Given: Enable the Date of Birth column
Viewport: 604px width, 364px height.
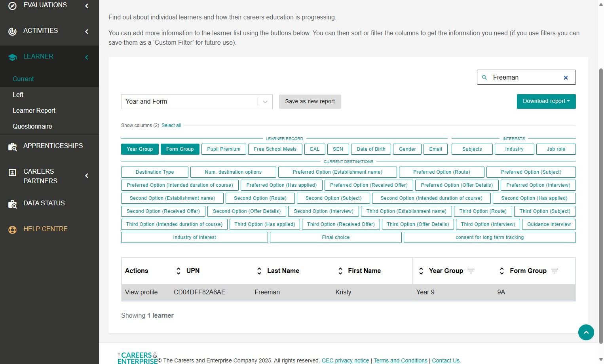Looking at the screenshot, I should (x=371, y=149).
